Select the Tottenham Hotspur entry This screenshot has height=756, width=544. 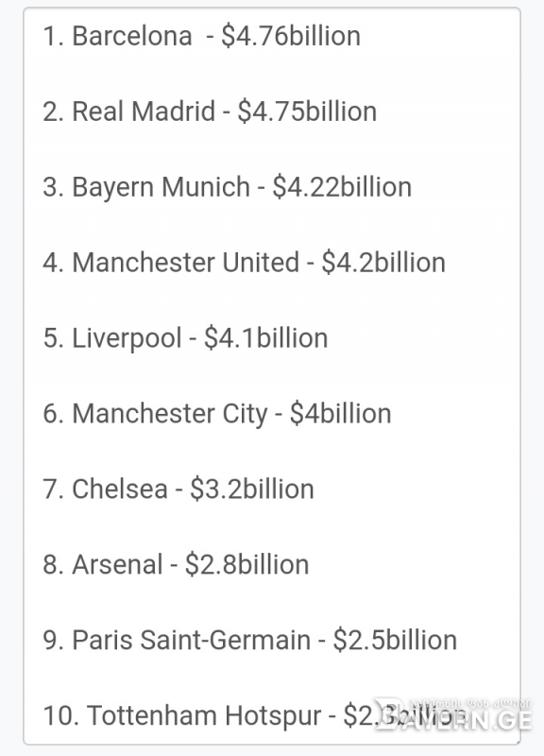pyautogui.click(x=248, y=716)
